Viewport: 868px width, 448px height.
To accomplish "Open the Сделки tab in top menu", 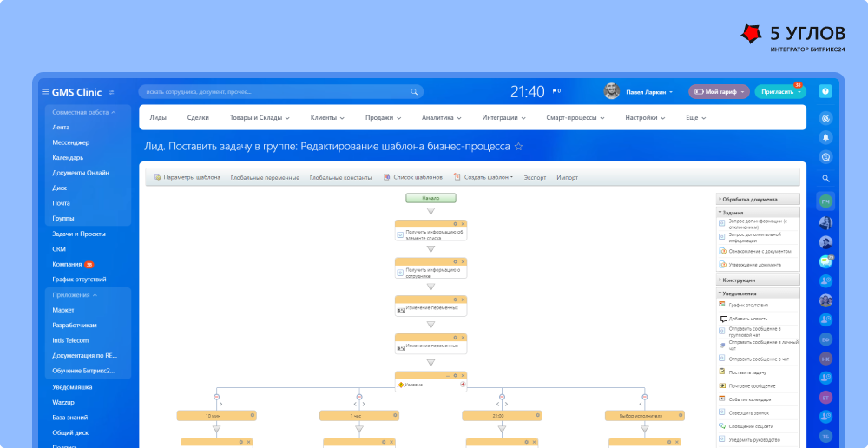I will tap(198, 117).
